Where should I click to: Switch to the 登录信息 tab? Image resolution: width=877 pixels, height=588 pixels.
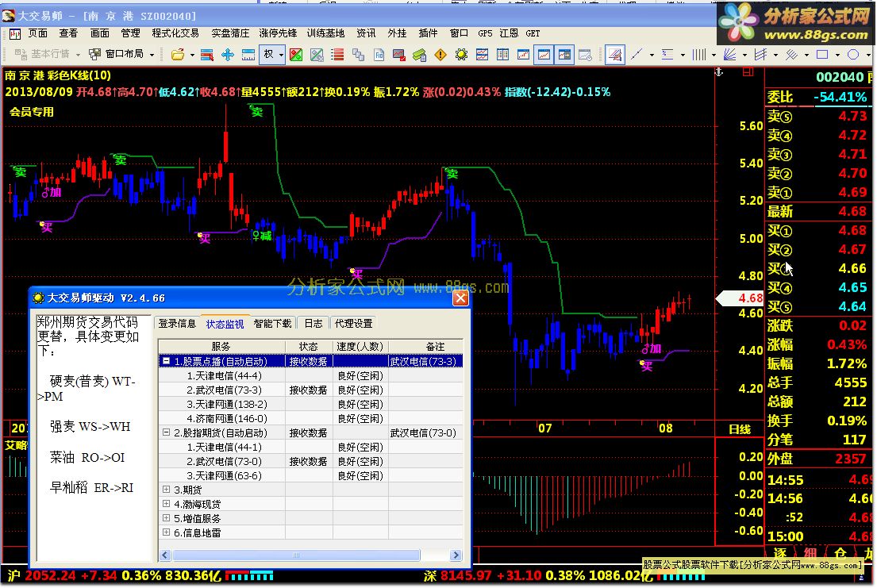(x=177, y=324)
